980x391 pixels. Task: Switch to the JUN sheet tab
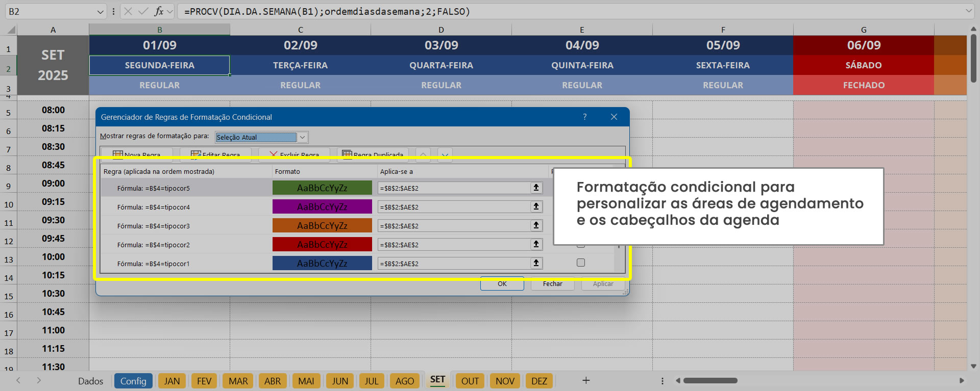point(340,381)
